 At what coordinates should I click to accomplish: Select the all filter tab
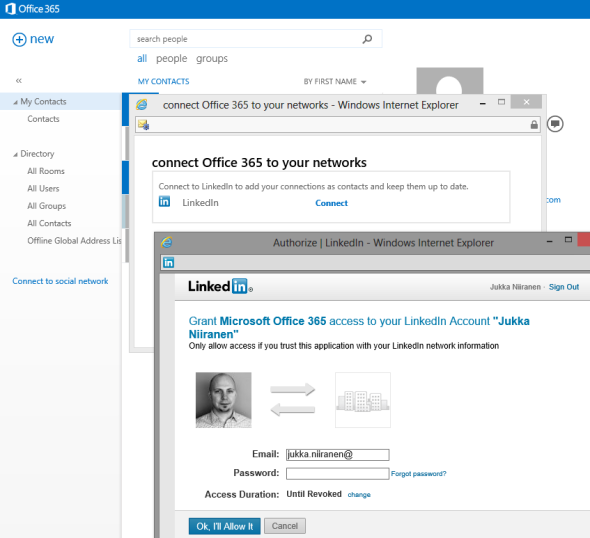pos(142,59)
